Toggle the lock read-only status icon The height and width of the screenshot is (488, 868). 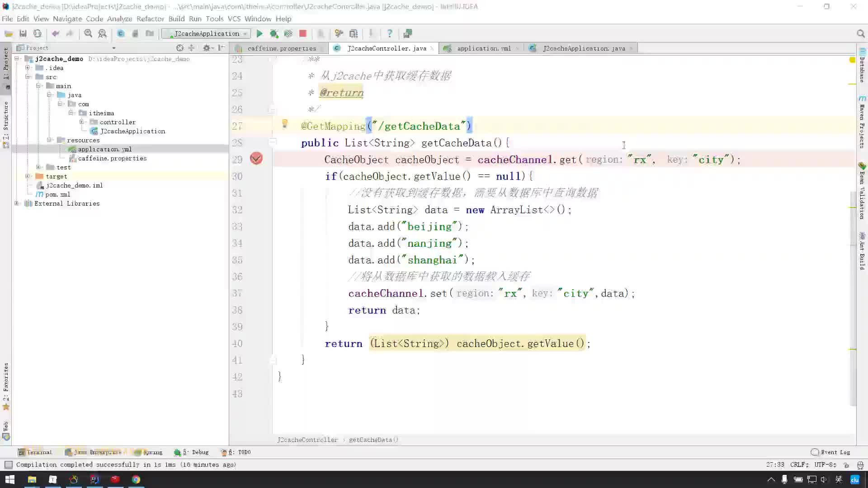click(x=846, y=465)
